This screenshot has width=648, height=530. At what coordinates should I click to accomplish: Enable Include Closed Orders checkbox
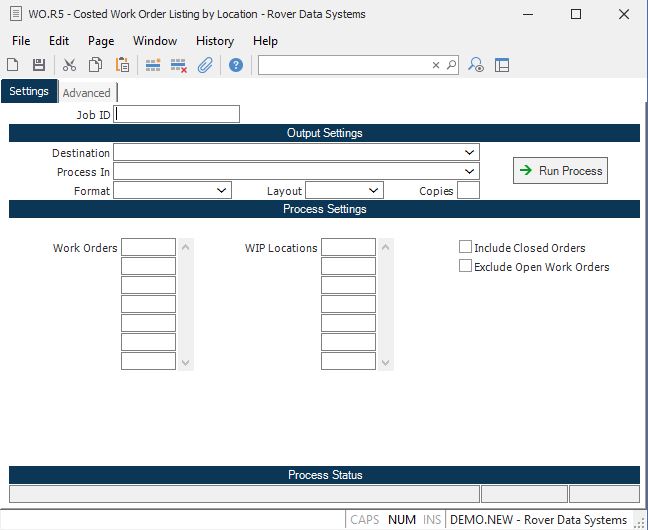click(x=465, y=247)
